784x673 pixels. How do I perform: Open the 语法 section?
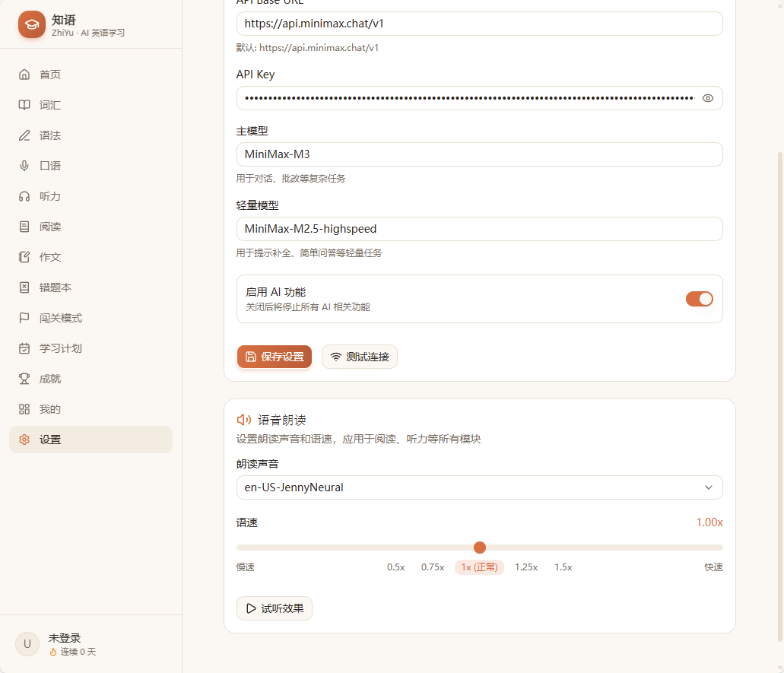click(x=90, y=135)
